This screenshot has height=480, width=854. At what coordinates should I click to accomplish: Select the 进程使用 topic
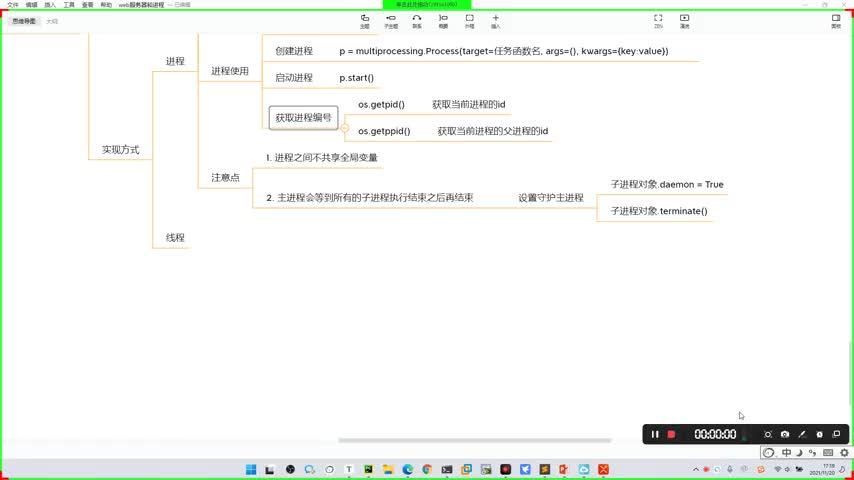click(230, 71)
